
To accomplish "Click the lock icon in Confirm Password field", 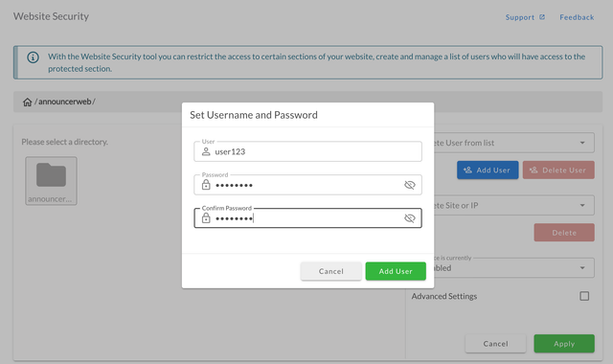I will 206,217.
